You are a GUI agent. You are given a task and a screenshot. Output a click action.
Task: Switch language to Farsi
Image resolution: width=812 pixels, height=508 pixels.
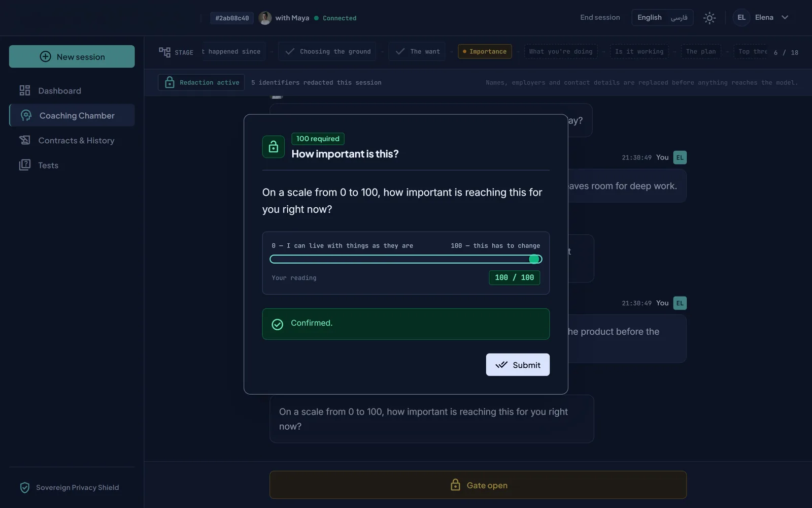679,17
